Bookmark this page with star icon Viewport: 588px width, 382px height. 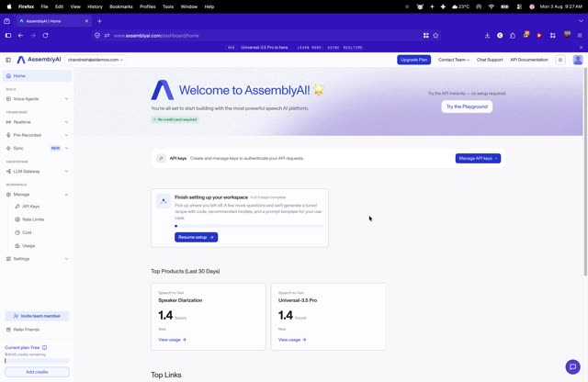click(x=435, y=35)
